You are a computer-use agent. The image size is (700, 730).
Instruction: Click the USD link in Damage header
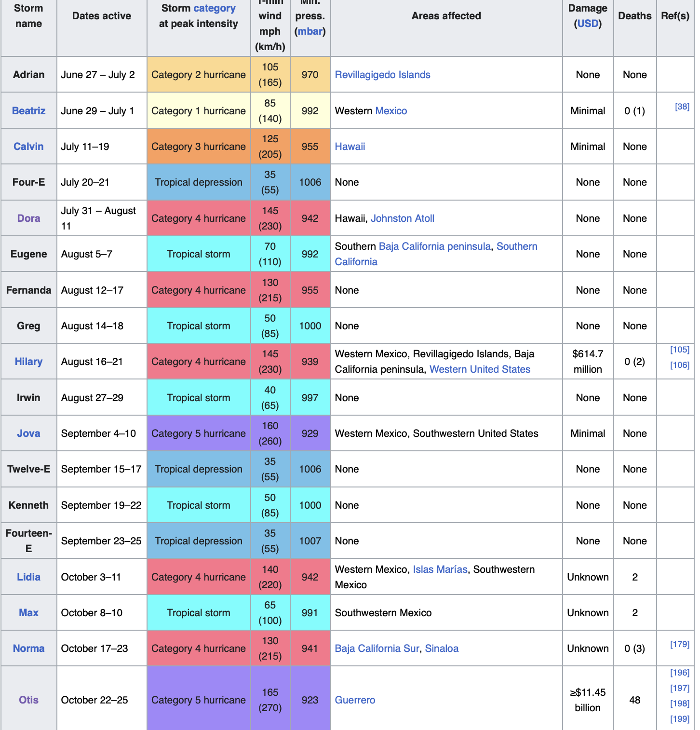(x=588, y=24)
